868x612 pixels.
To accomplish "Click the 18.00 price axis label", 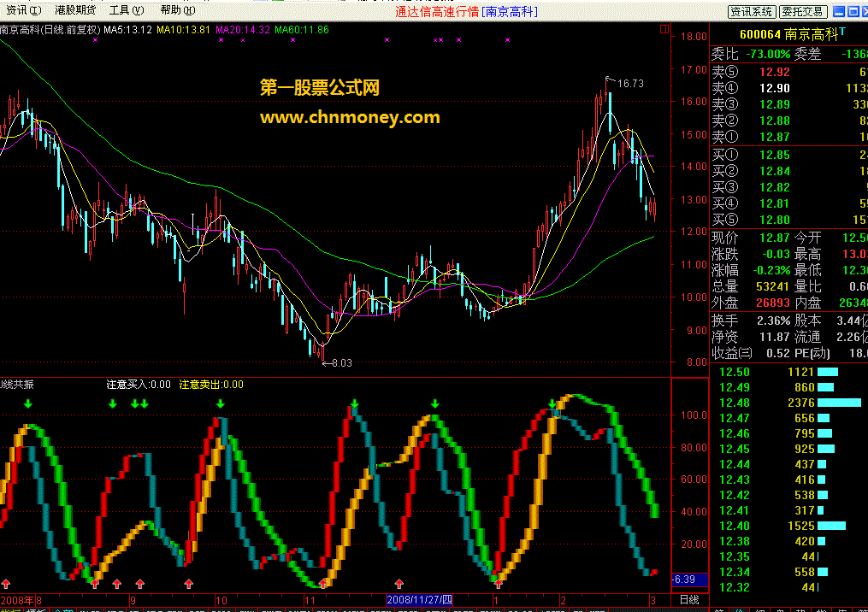I will coord(694,37).
